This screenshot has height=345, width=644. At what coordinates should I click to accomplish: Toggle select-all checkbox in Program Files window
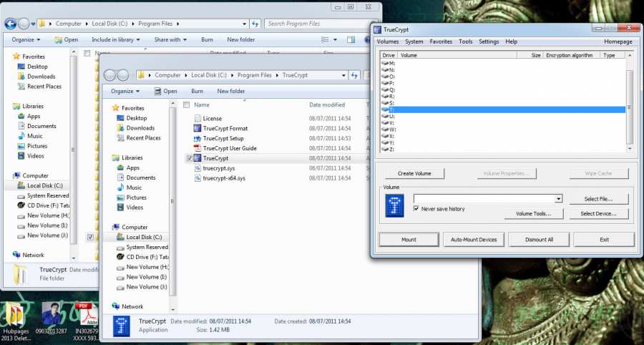point(87,53)
